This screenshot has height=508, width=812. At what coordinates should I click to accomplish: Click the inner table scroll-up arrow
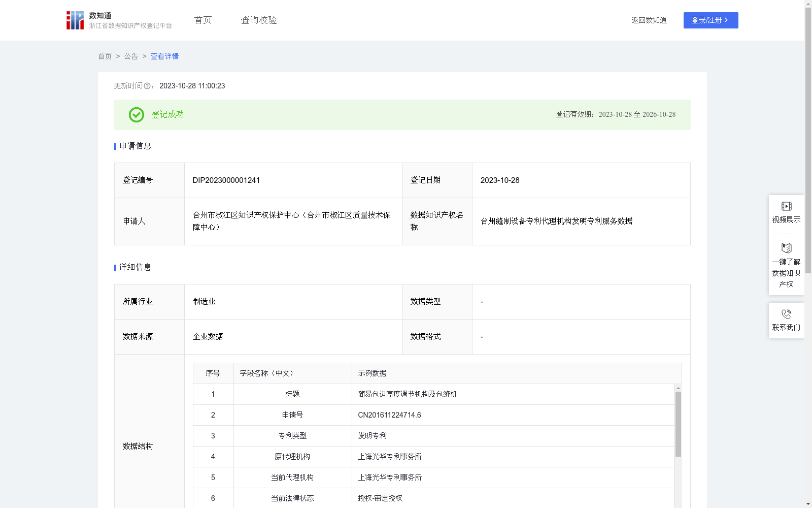pyautogui.click(x=678, y=388)
